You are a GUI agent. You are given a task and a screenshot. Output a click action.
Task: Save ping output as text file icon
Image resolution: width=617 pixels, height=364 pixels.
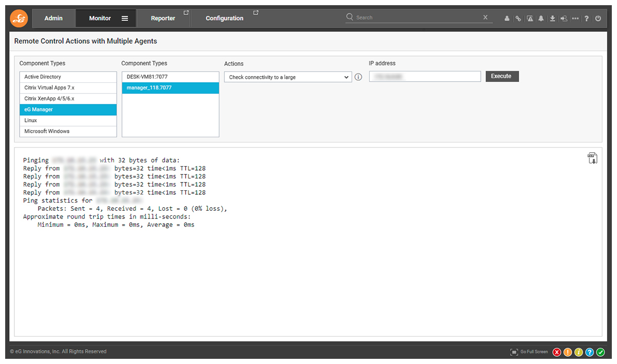click(x=592, y=158)
